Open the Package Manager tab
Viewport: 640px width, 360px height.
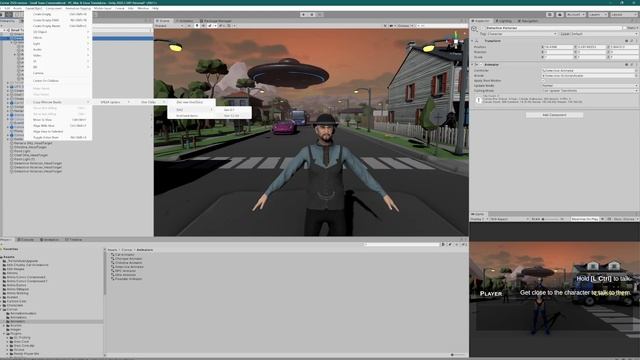coord(216,20)
